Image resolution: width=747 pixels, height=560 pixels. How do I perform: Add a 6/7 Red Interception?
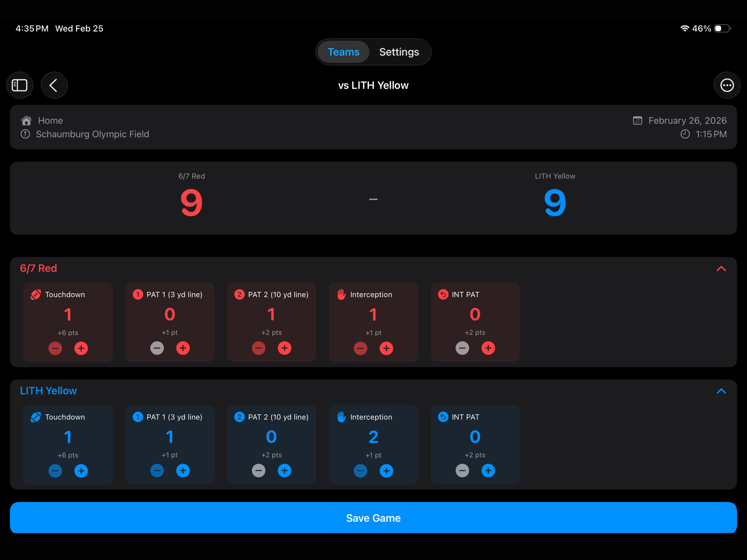coord(386,348)
